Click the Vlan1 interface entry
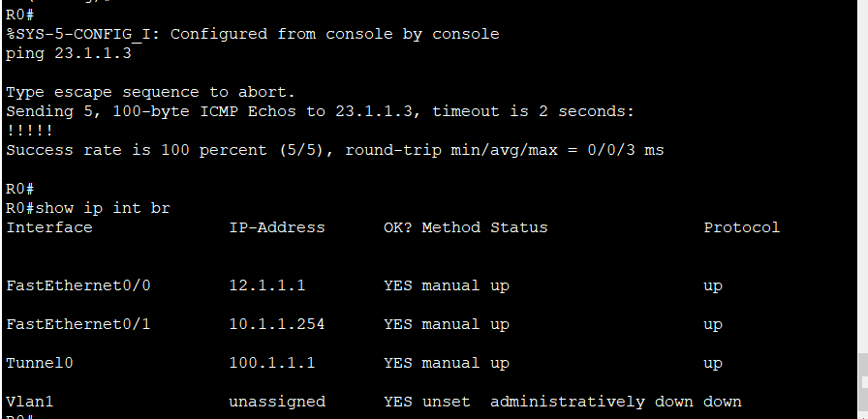868x419 pixels. pos(29,402)
